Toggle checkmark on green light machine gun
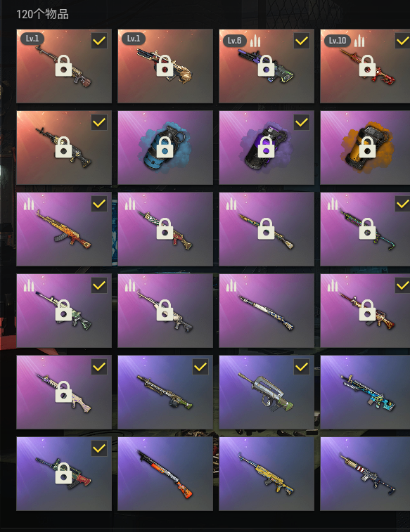This screenshot has width=410, height=532. coord(200,367)
